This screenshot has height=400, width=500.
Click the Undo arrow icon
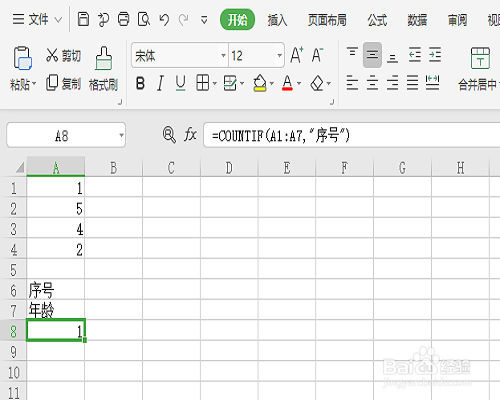164,20
